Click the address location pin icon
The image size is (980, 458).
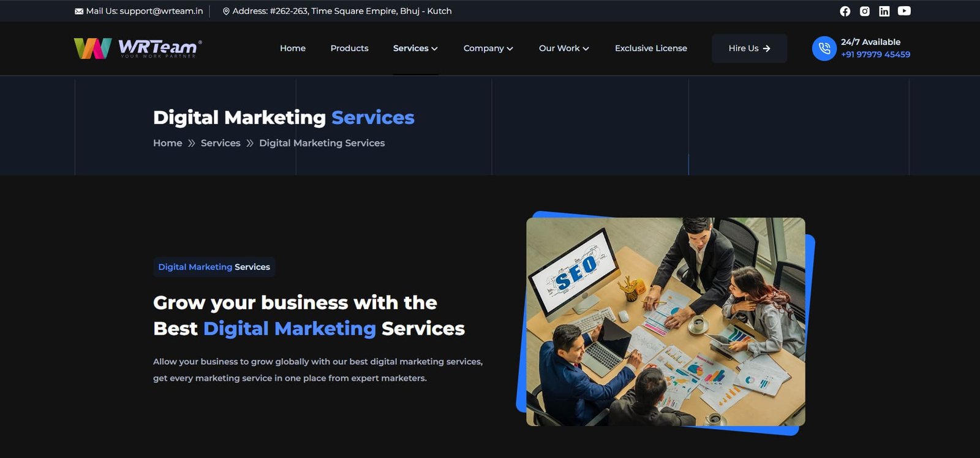click(x=226, y=11)
